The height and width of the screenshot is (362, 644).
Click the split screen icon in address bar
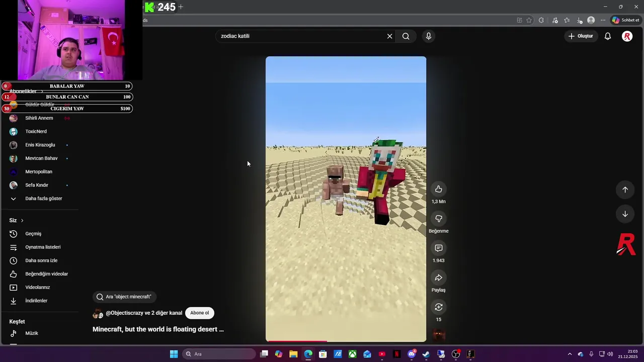[519, 20]
